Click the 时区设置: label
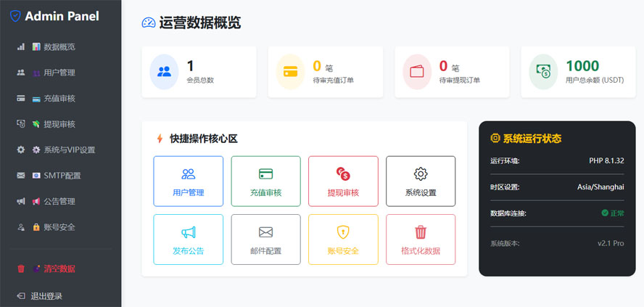 tap(505, 187)
